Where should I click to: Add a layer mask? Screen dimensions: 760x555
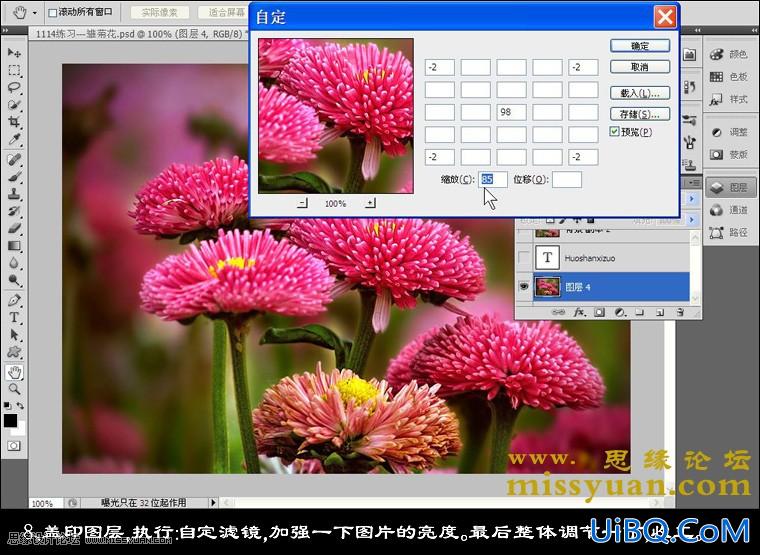pyautogui.click(x=600, y=313)
